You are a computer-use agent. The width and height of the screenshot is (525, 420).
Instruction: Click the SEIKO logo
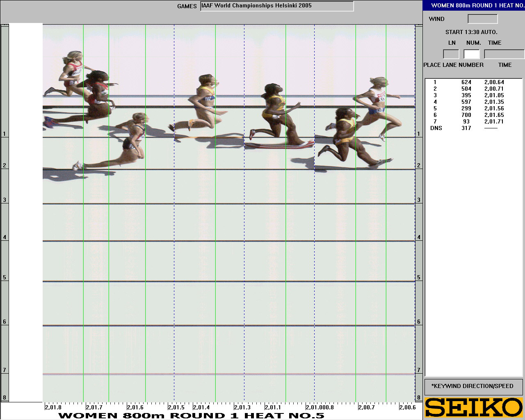click(x=474, y=407)
